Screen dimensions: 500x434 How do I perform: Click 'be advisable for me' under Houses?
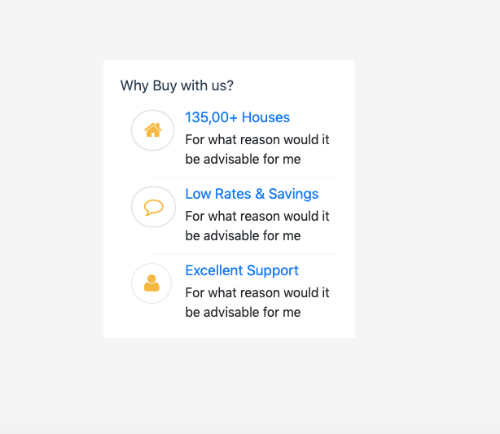click(243, 159)
